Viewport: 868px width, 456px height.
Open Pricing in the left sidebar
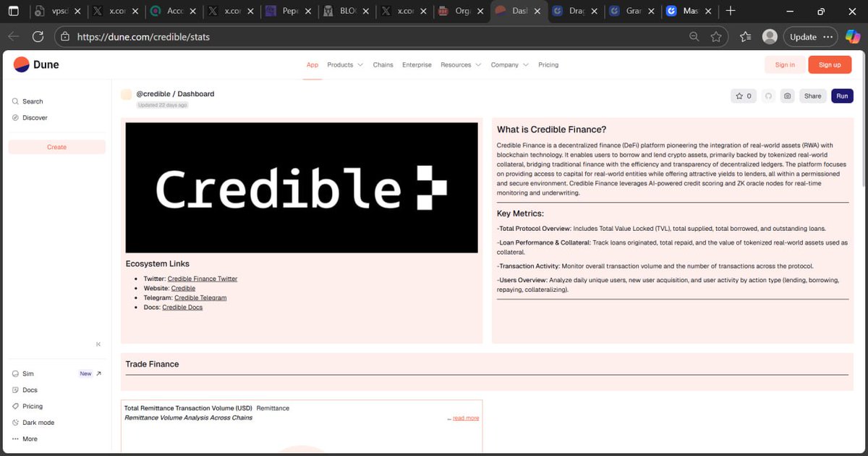pos(27,406)
